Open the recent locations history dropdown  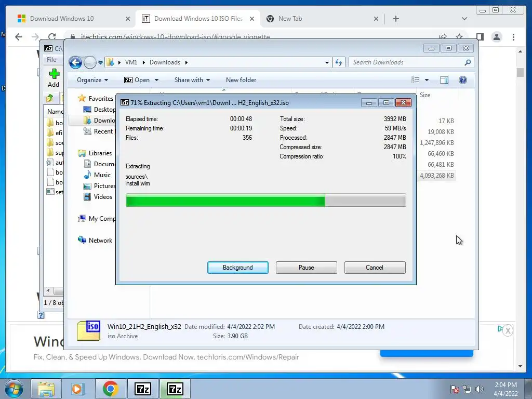pyautogui.click(x=100, y=63)
